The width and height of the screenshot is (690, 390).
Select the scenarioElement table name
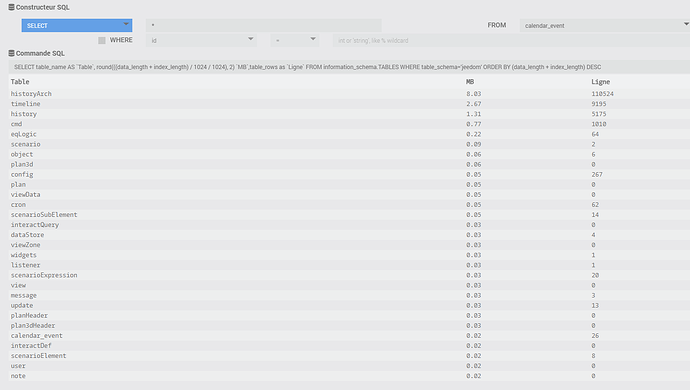click(x=38, y=356)
